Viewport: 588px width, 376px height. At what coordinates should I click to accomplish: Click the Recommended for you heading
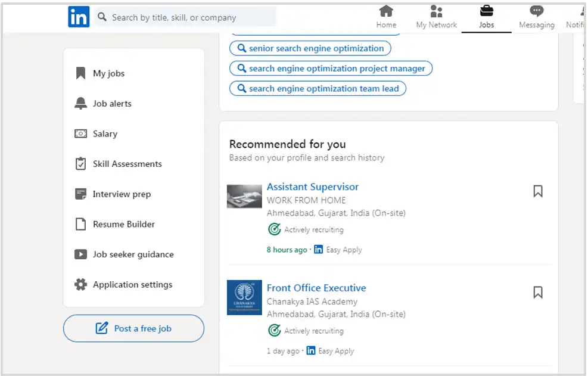(288, 144)
